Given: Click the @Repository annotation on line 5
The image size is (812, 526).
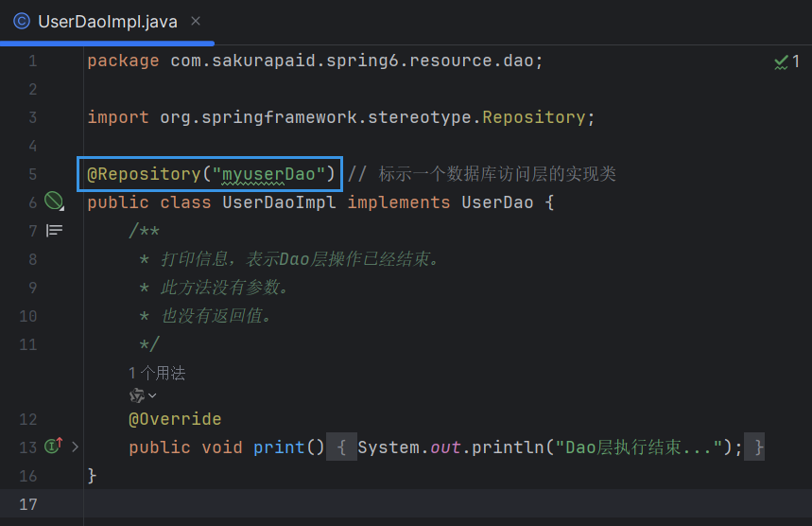Looking at the screenshot, I should point(144,174).
